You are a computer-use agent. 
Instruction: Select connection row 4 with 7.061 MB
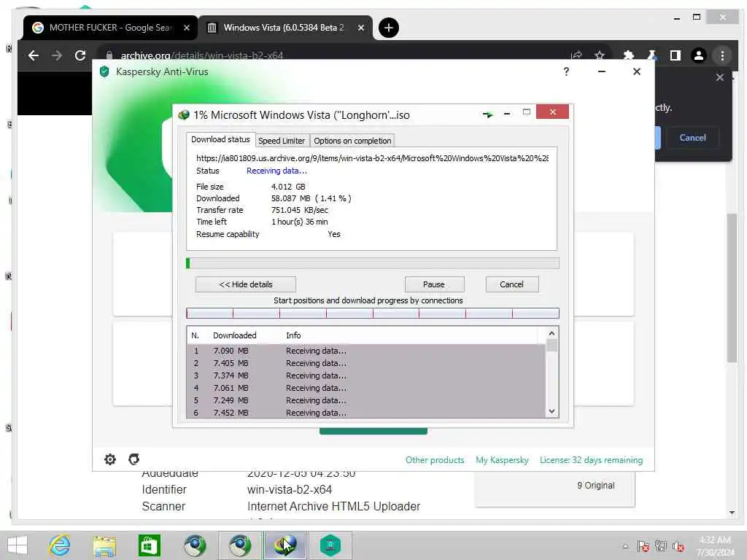[366, 388]
